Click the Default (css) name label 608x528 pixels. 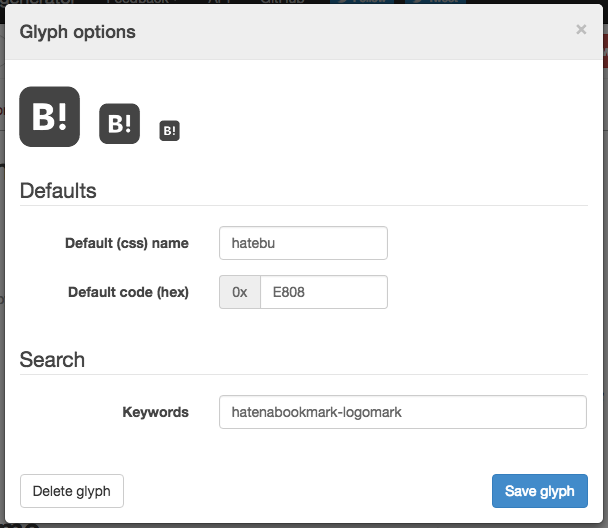126,243
